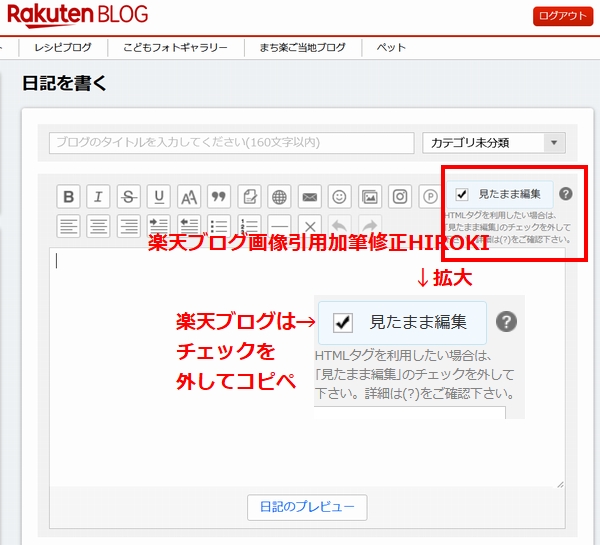Insert a picture with the image icon
The height and width of the screenshot is (545, 600).
coord(370,197)
